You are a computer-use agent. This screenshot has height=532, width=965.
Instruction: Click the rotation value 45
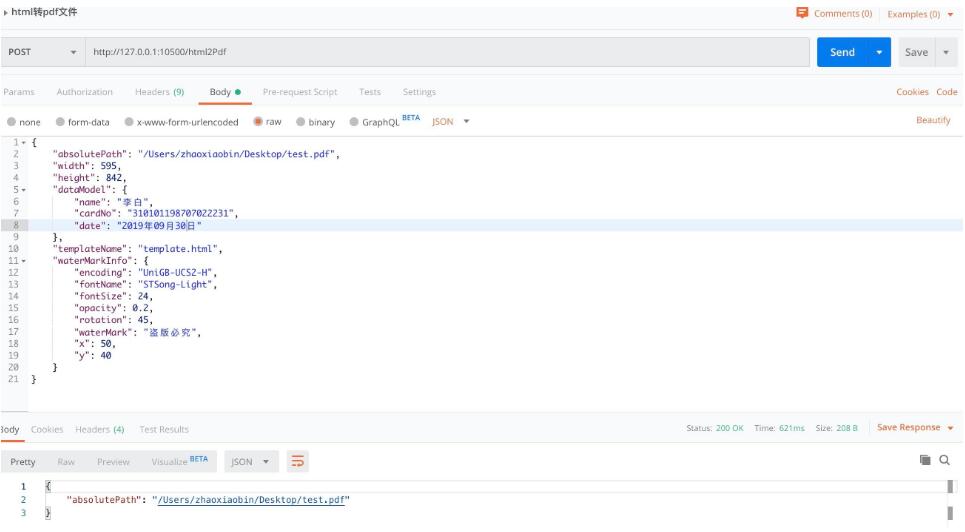coord(143,320)
